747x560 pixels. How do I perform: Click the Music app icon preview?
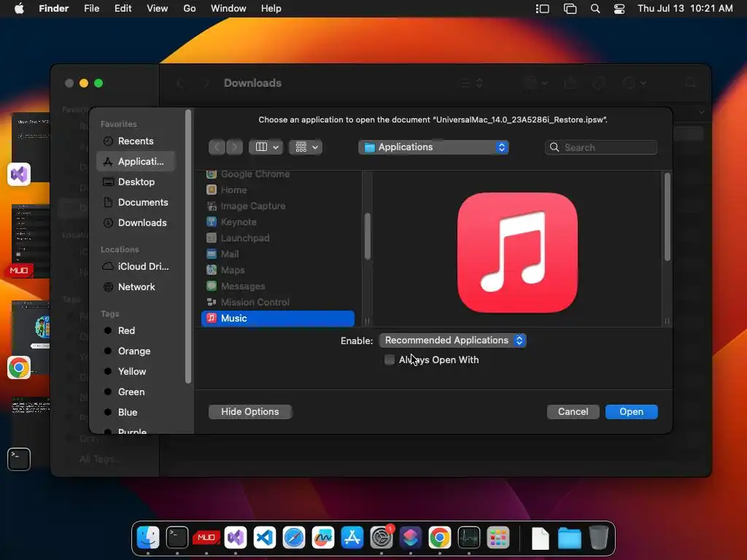coord(517,252)
